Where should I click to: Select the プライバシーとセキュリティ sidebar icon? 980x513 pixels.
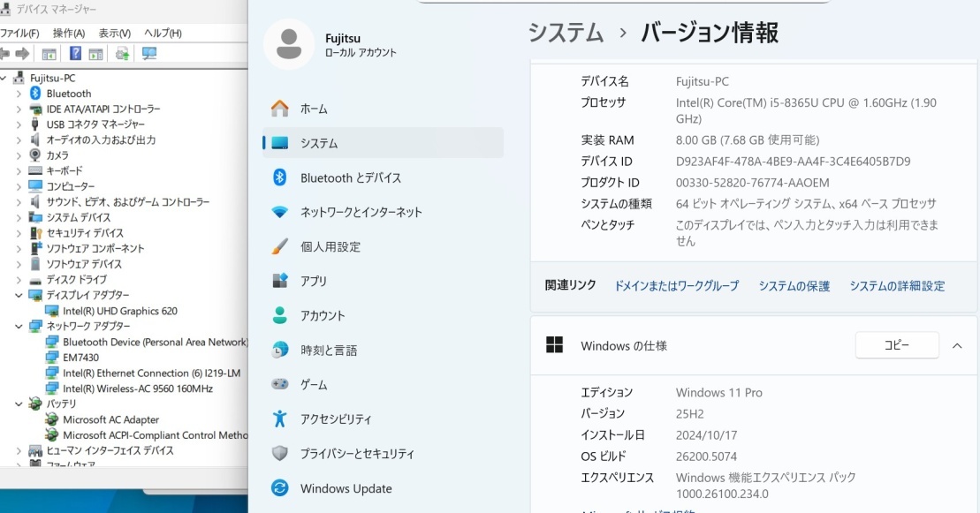(280, 453)
